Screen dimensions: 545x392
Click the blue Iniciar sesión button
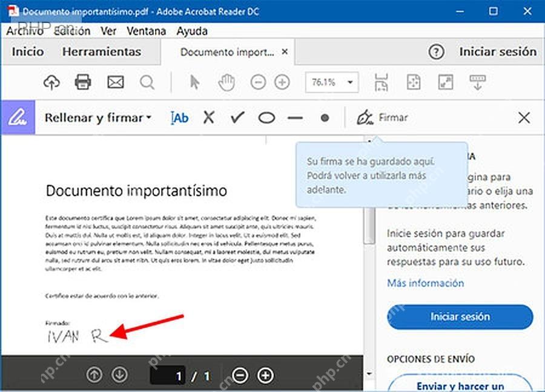coord(460,316)
